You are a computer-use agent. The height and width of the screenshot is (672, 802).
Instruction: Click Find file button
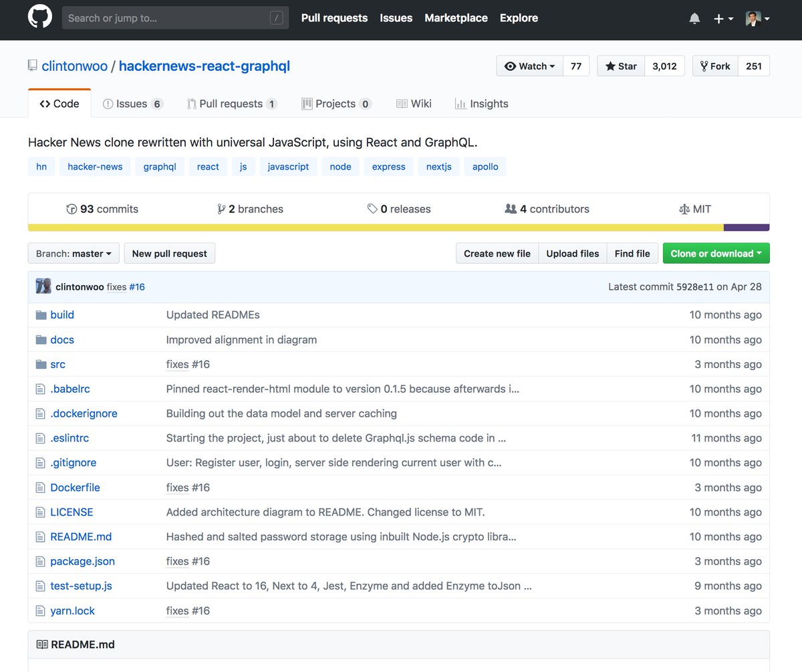632,253
